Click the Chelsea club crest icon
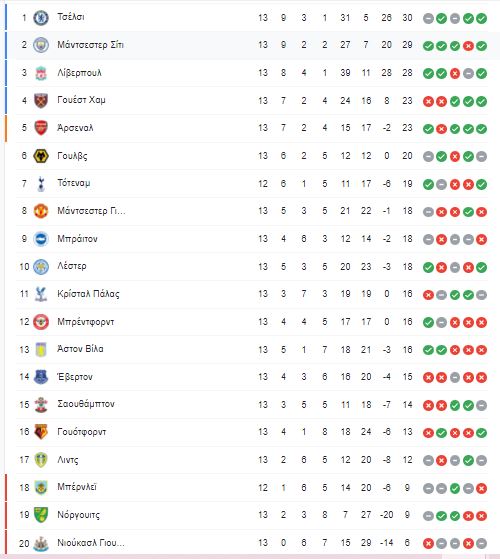This screenshot has height=559, width=500. (41, 17)
